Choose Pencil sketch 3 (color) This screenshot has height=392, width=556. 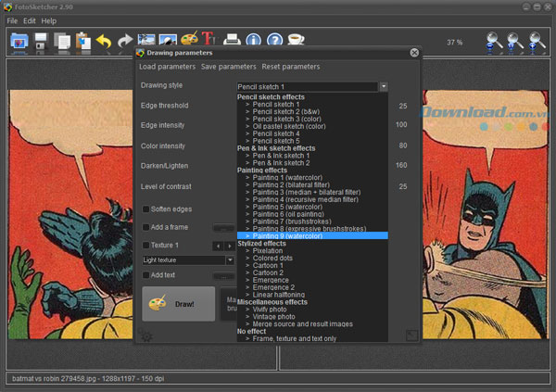pyautogui.click(x=312, y=119)
